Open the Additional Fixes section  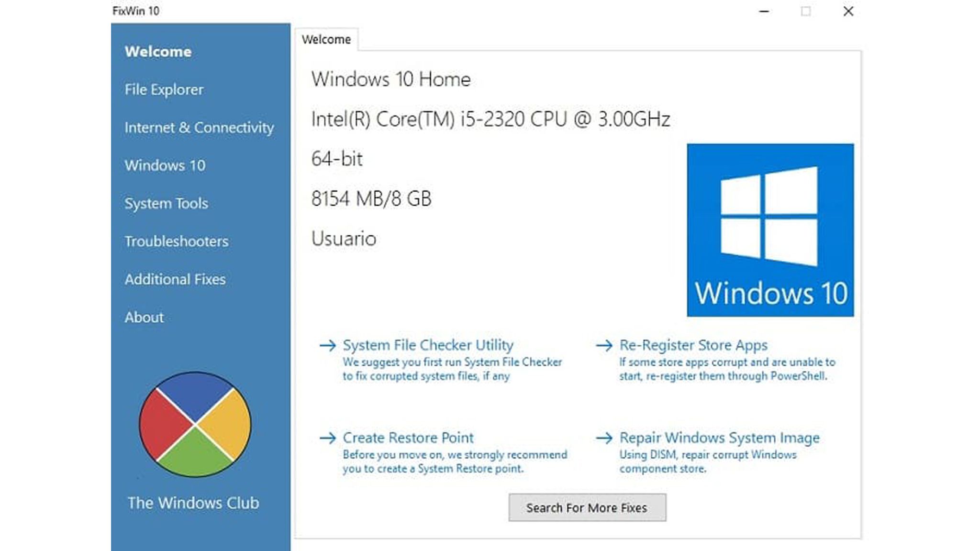(175, 279)
